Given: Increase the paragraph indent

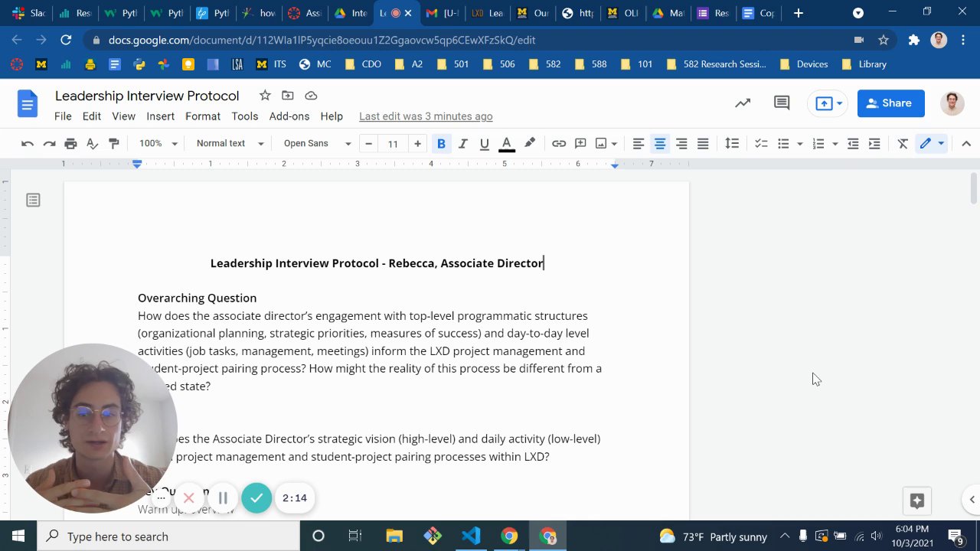Looking at the screenshot, I should tap(874, 143).
